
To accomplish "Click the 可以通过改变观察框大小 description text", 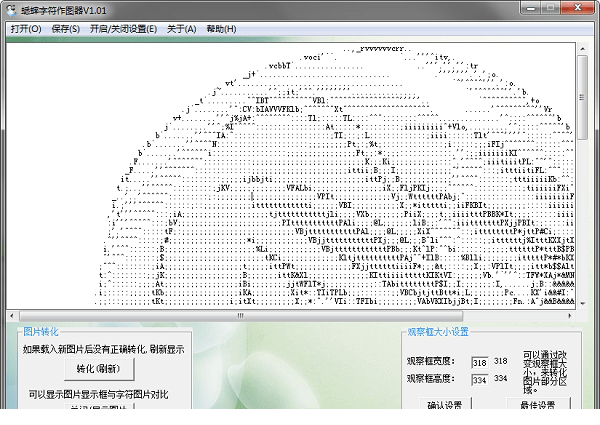I will tap(545, 373).
